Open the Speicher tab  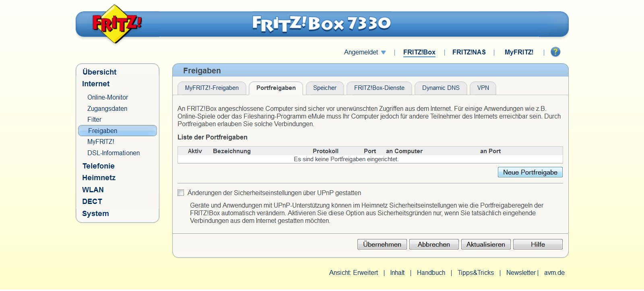click(x=324, y=88)
